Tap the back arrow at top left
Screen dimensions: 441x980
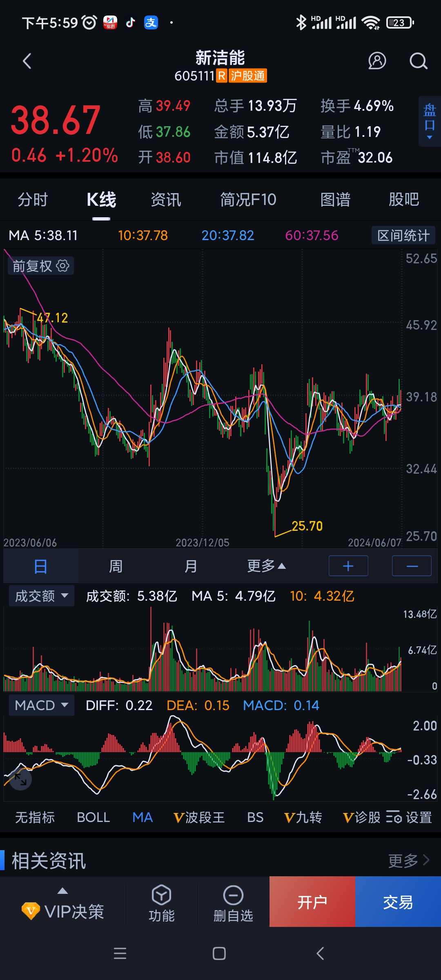point(27,62)
